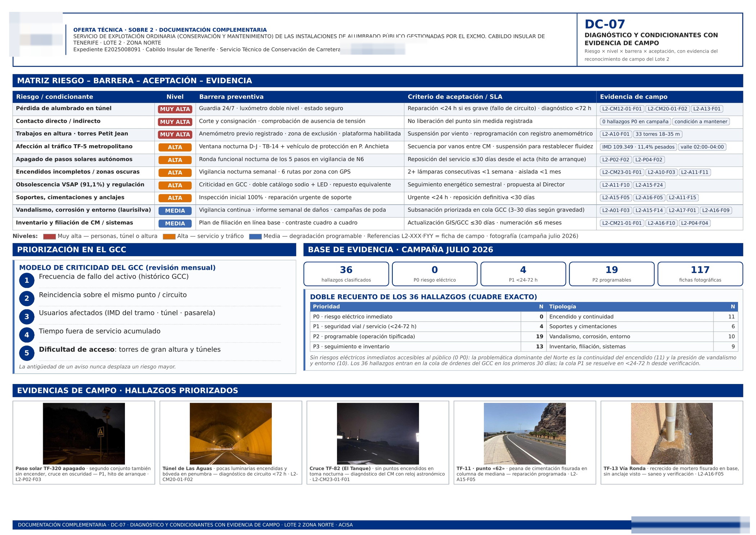This screenshot has width=756, height=535.
Task: Select numbered circle 2 for Reincidencia
Action: pyautogui.click(x=27, y=298)
